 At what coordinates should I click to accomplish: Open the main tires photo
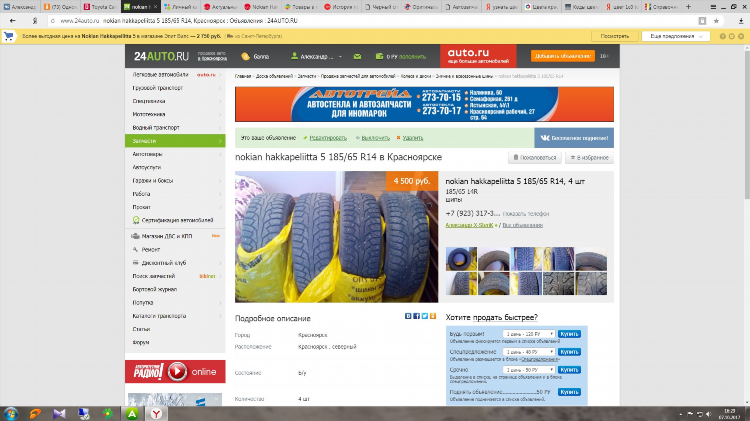[x=336, y=237]
